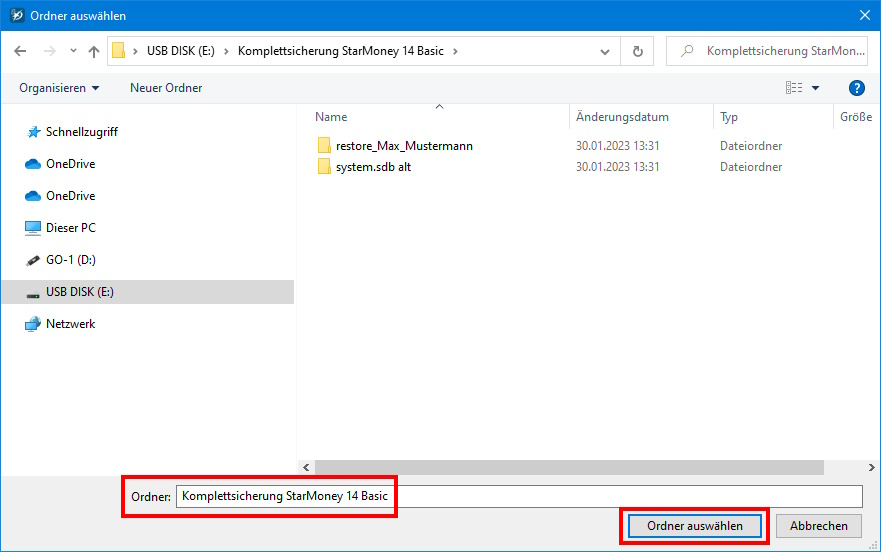Click the Ordner name input field
Screen dimensions: 881x552
coord(519,496)
